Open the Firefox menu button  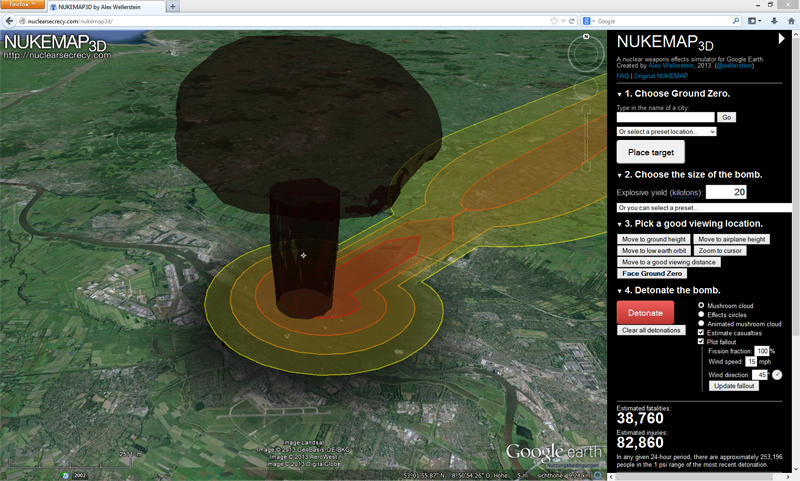(22, 4)
